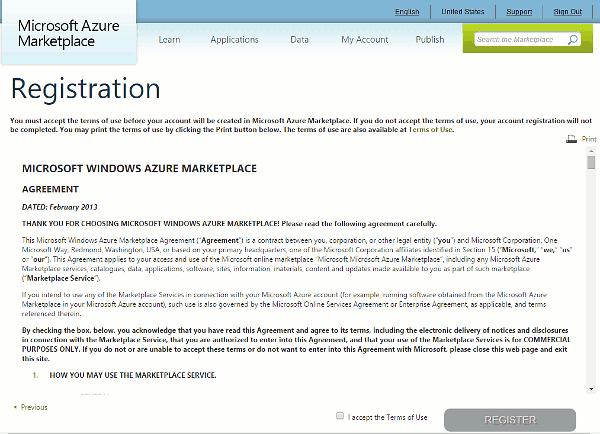Open the Data menu
600x434 pixels.
coord(299,40)
